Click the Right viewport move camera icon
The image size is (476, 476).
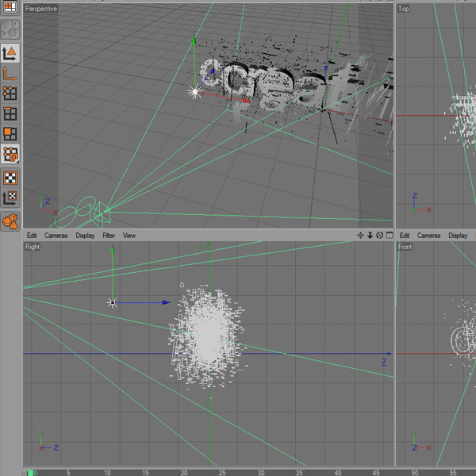click(x=360, y=236)
